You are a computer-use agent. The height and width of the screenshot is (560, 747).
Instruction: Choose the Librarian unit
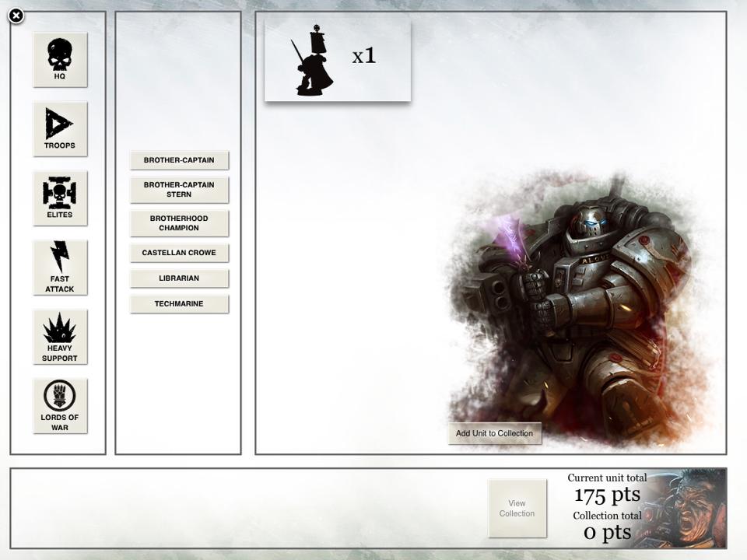(x=179, y=278)
